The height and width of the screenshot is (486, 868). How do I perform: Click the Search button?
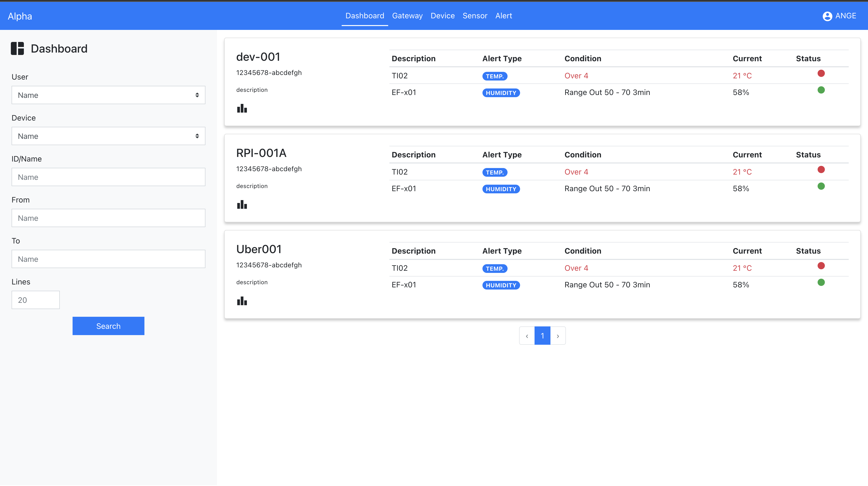tap(108, 326)
